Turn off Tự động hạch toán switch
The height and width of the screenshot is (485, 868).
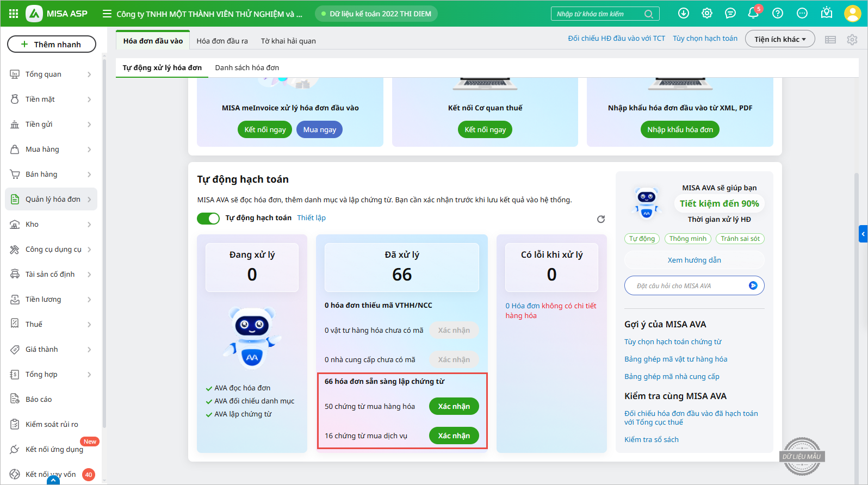point(208,218)
